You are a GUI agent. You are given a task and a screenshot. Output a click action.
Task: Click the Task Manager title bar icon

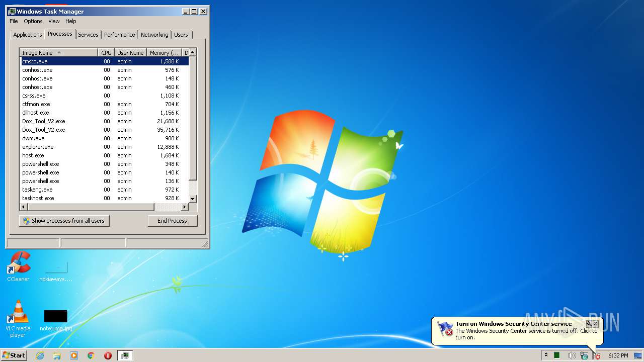point(12,11)
